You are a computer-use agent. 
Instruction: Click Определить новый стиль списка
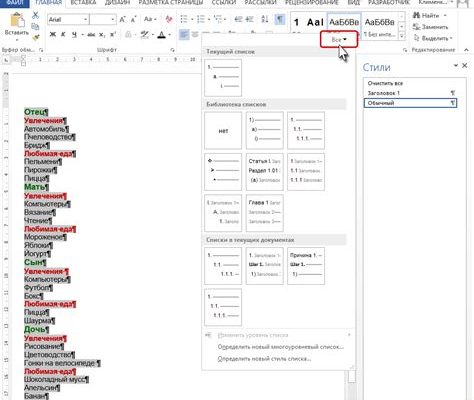coord(264,359)
